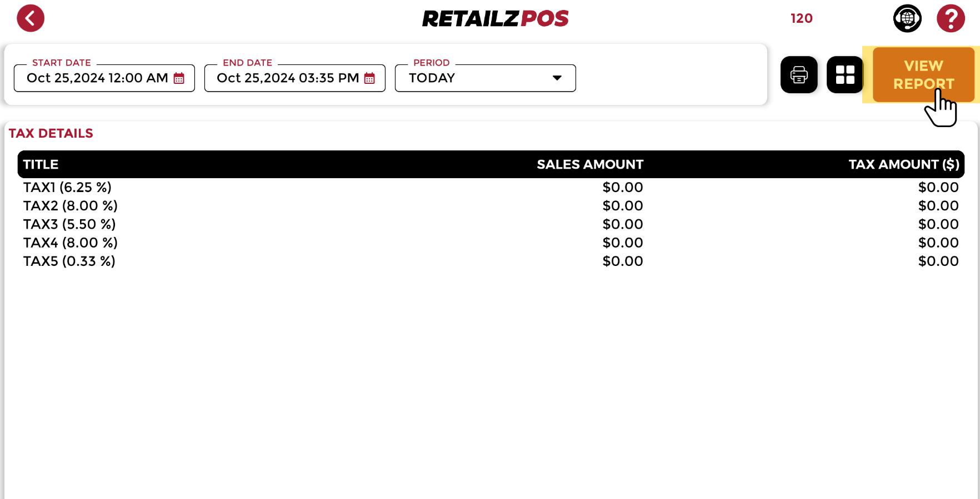Expand the Period dropdown arrow

coord(557,78)
